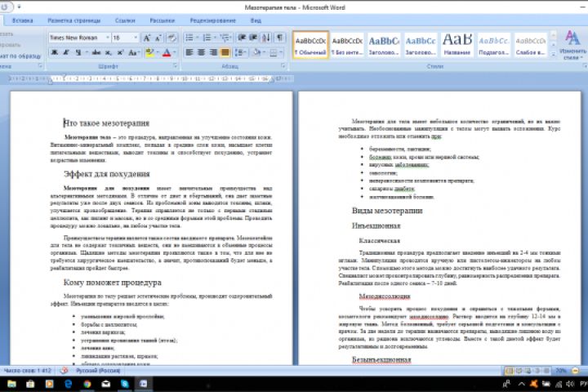588x392 pixels.
Task: Open File Explorer from the taskbar
Action: (x=11, y=384)
